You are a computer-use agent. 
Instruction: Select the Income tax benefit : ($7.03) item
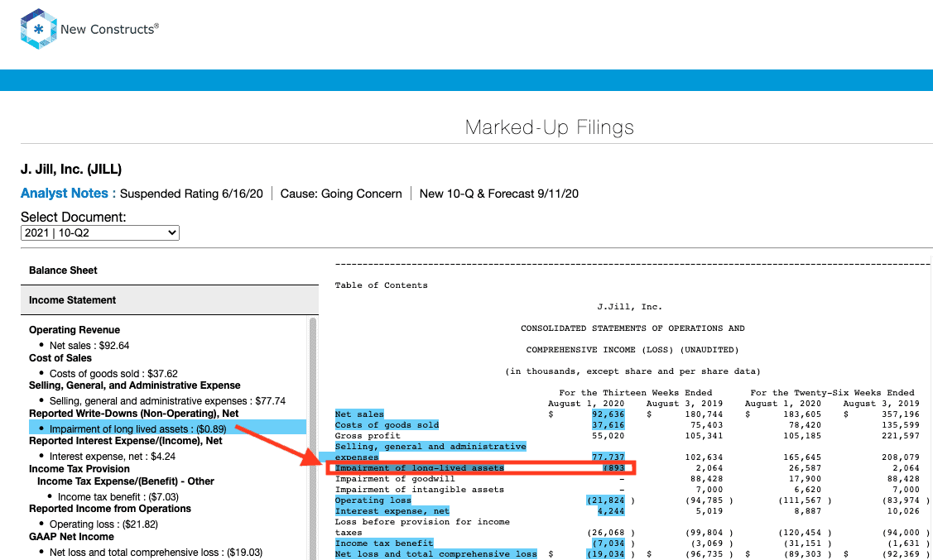118,496
